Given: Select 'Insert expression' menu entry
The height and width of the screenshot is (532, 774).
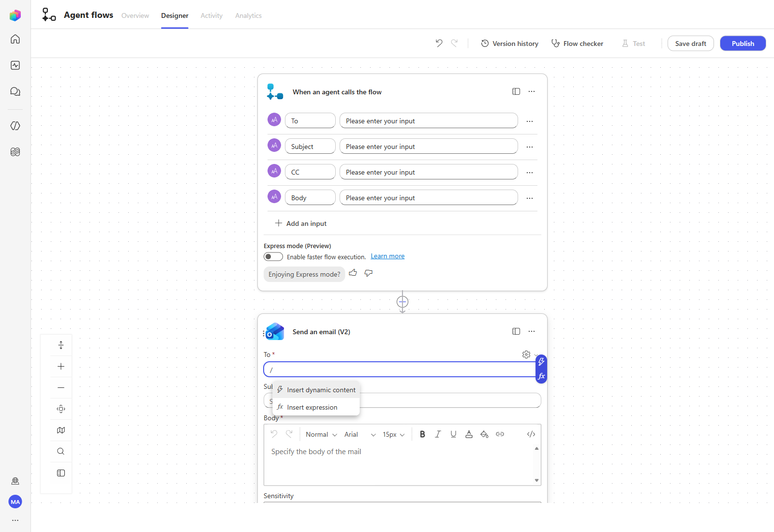Looking at the screenshot, I should [316, 407].
